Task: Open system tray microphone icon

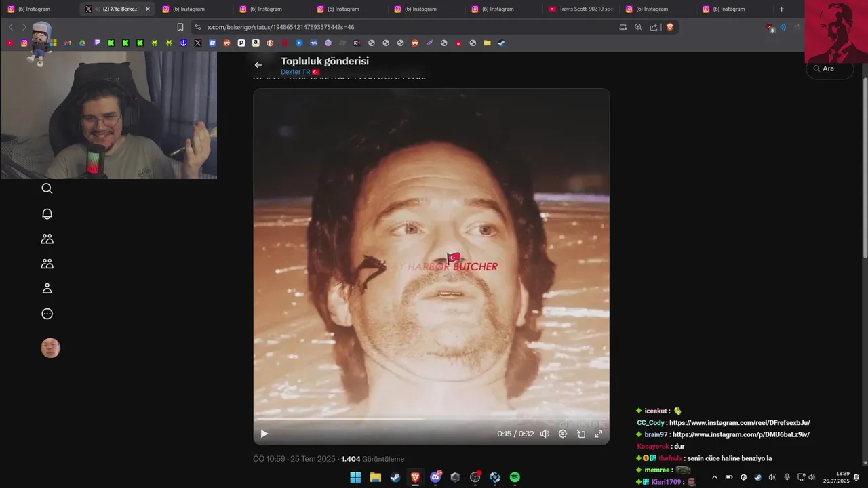Action: 787,477
